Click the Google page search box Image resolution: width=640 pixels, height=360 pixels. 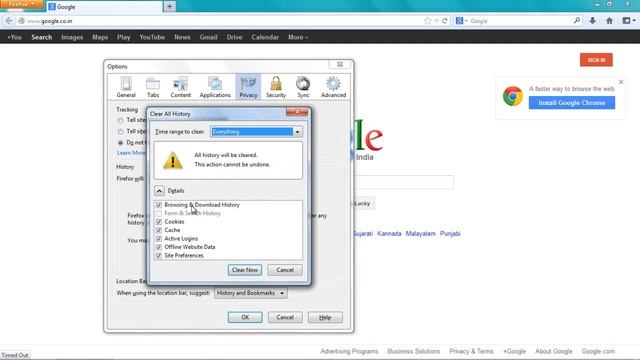tap(404, 182)
